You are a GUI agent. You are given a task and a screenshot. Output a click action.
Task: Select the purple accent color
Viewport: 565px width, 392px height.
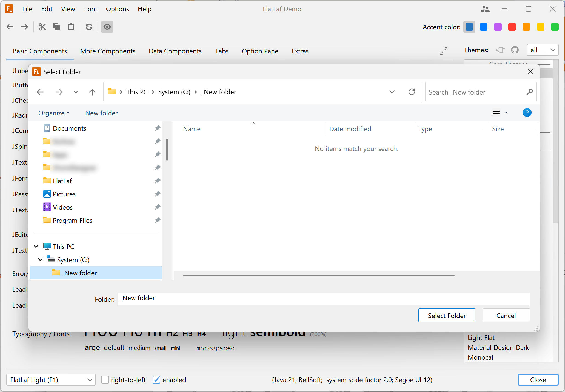pos(498,27)
